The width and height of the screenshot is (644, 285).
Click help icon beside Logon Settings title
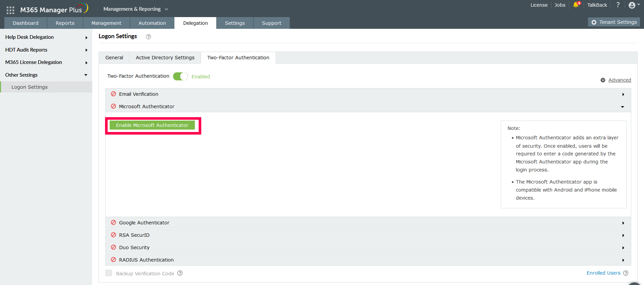[x=148, y=37]
